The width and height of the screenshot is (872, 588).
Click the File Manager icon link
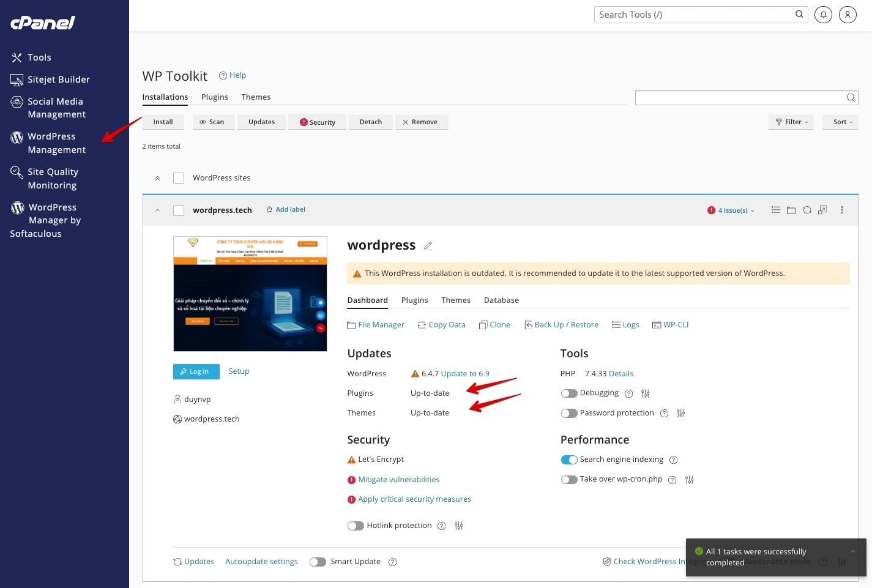(x=375, y=324)
